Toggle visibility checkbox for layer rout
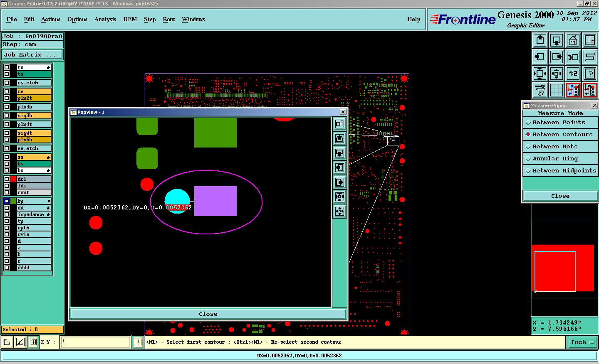This screenshot has width=599, height=364. [x=7, y=192]
